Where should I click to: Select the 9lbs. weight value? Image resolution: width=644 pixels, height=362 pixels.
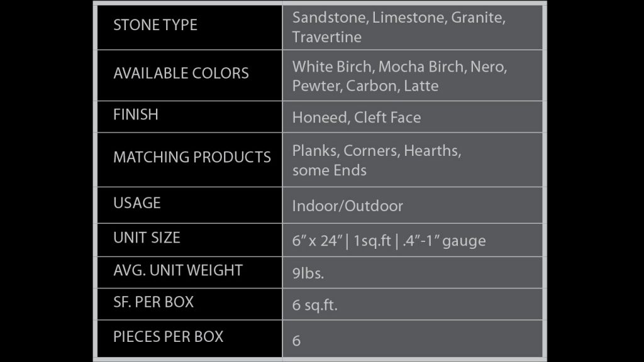308,274
